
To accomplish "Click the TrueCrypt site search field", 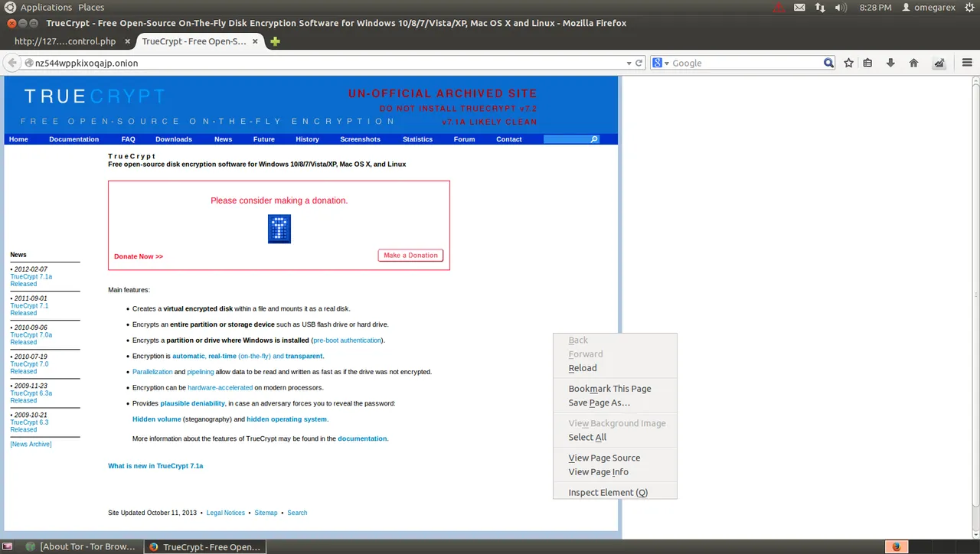I will click(x=567, y=139).
